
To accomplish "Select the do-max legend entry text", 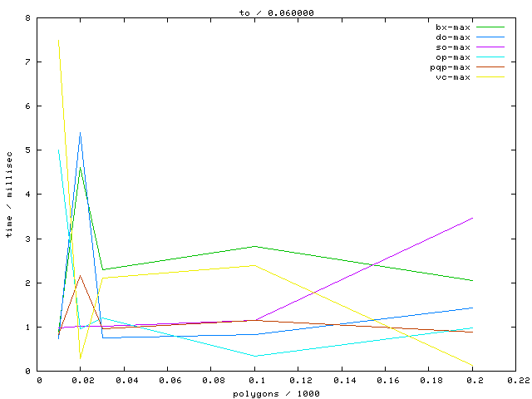I will [453, 37].
